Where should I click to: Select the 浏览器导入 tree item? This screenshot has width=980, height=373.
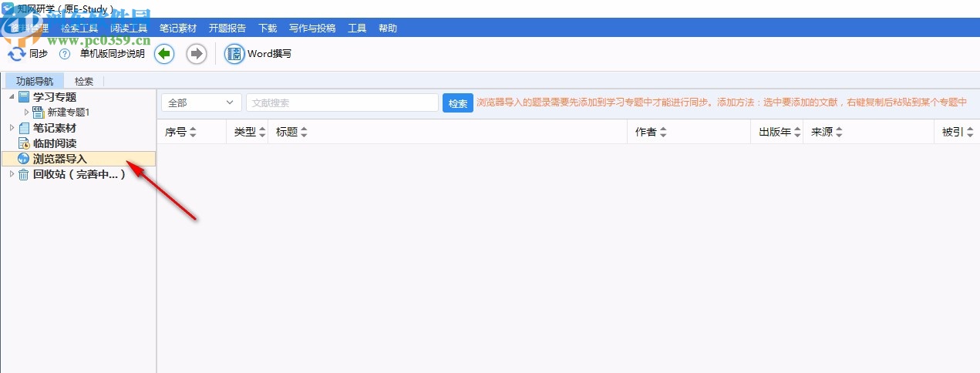pos(79,159)
